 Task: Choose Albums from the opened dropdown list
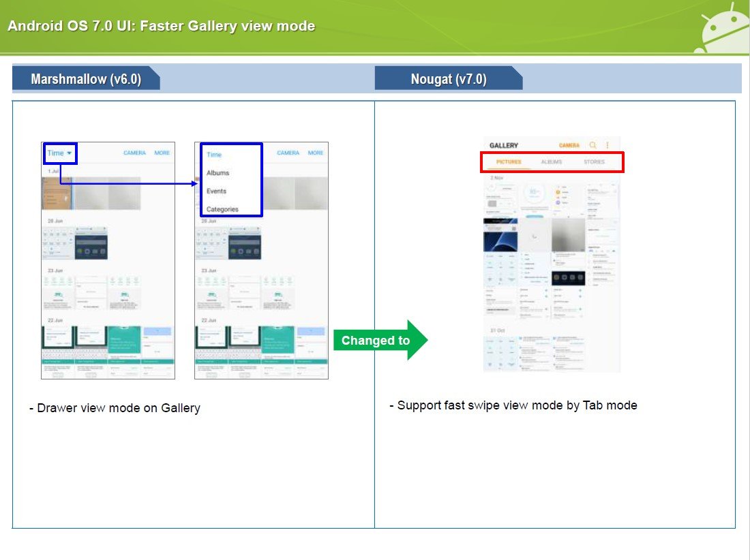click(218, 173)
